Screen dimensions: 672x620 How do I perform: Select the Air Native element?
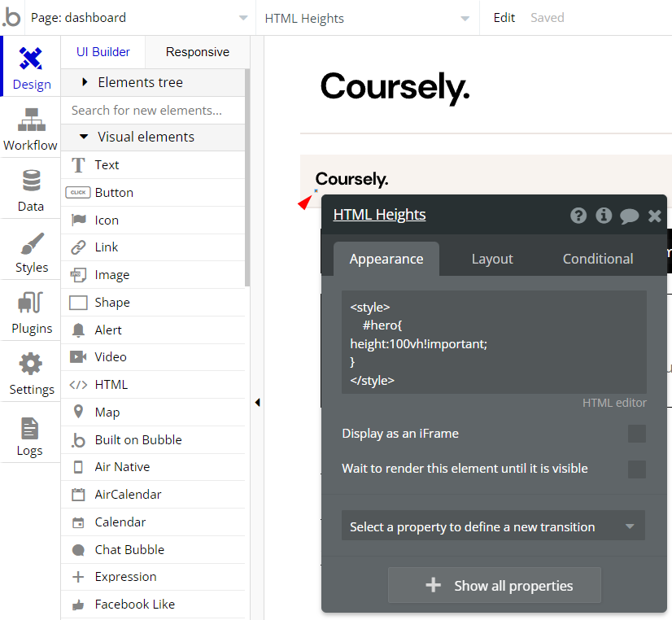coord(153,467)
